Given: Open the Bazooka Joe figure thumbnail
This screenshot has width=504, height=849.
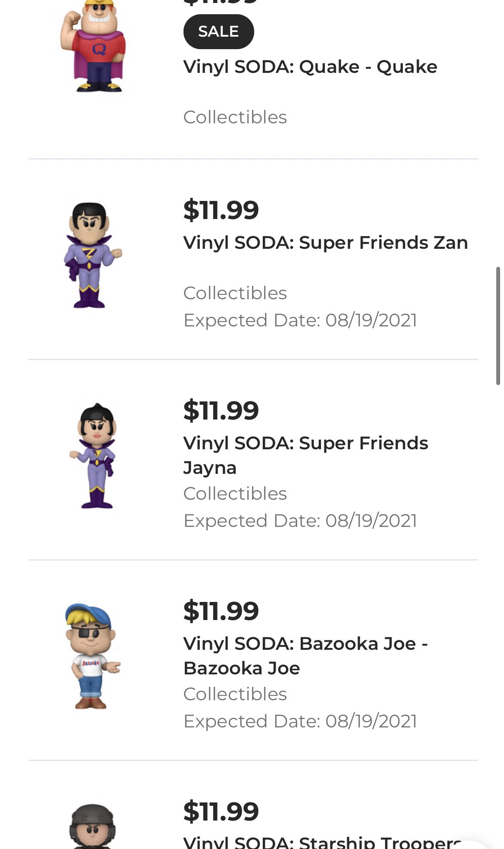Looking at the screenshot, I should [x=93, y=656].
